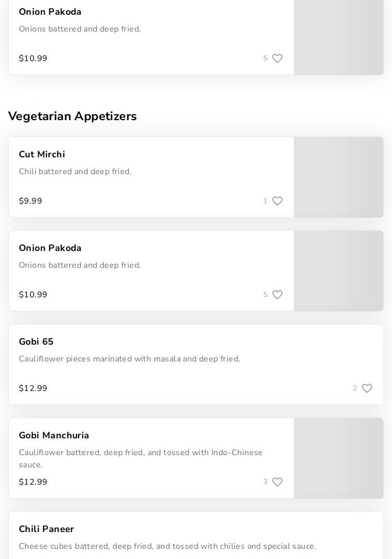
Task: Click the Cut Mirchi image thumbnail
Action: (x=339, y=177)
